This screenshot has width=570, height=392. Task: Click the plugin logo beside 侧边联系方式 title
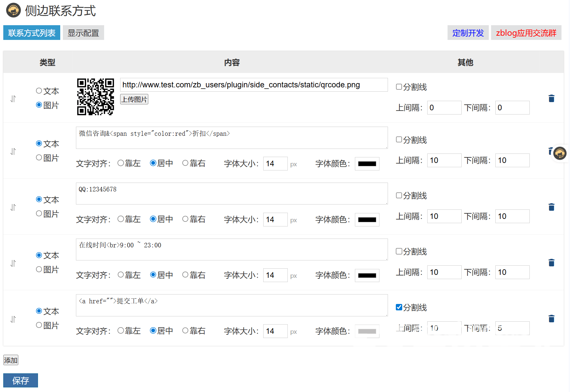coord(13,10)
